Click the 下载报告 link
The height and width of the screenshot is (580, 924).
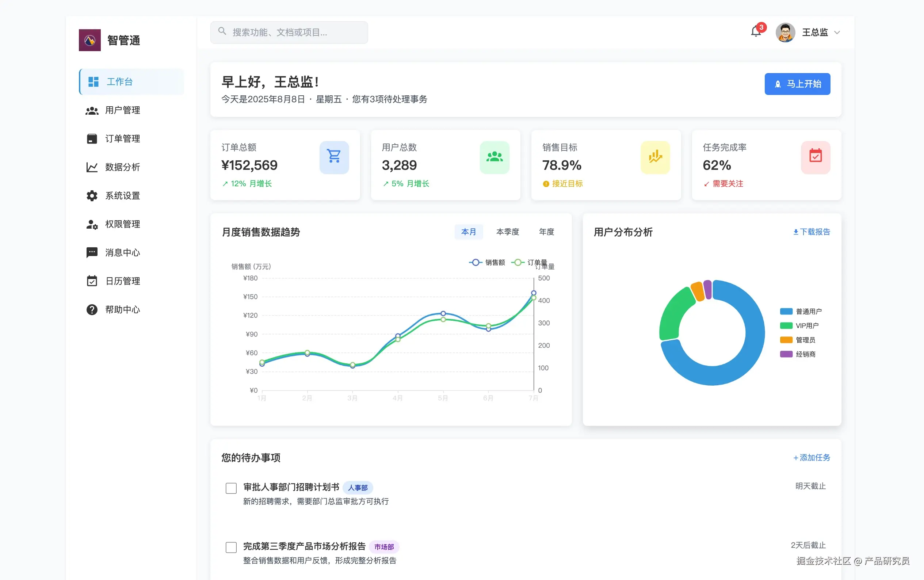pos(812,232)
